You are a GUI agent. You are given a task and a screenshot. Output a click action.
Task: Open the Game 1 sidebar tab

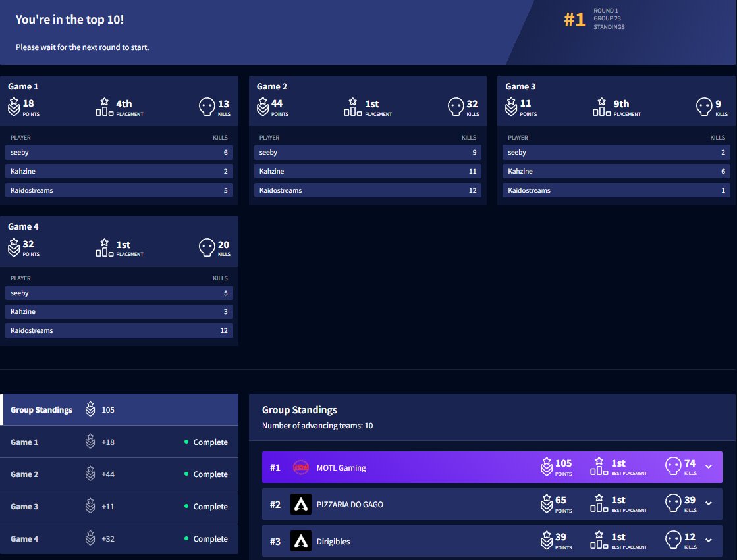pos(119,442)
